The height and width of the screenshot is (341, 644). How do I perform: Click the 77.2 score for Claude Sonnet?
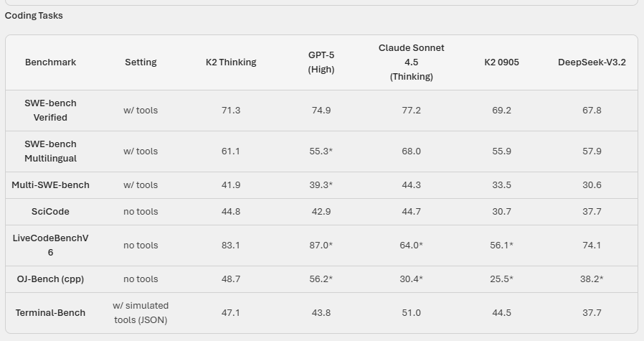click(412, 111)
